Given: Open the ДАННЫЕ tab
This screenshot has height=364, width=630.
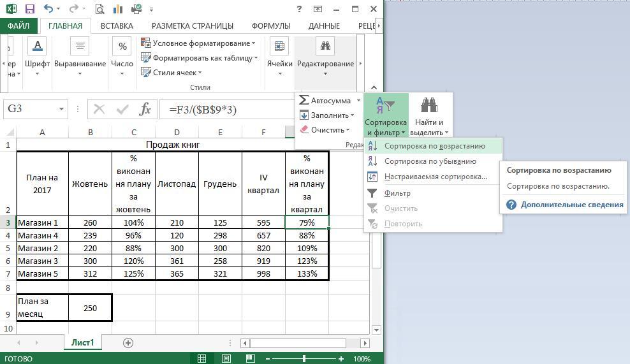Looking at the screenshot, I should point(324,25).
